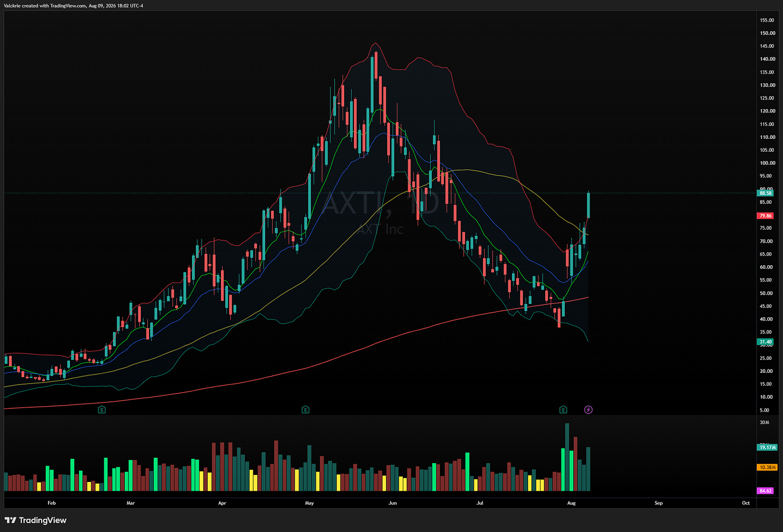Click the Jun label on the time axis

(393, 503)
